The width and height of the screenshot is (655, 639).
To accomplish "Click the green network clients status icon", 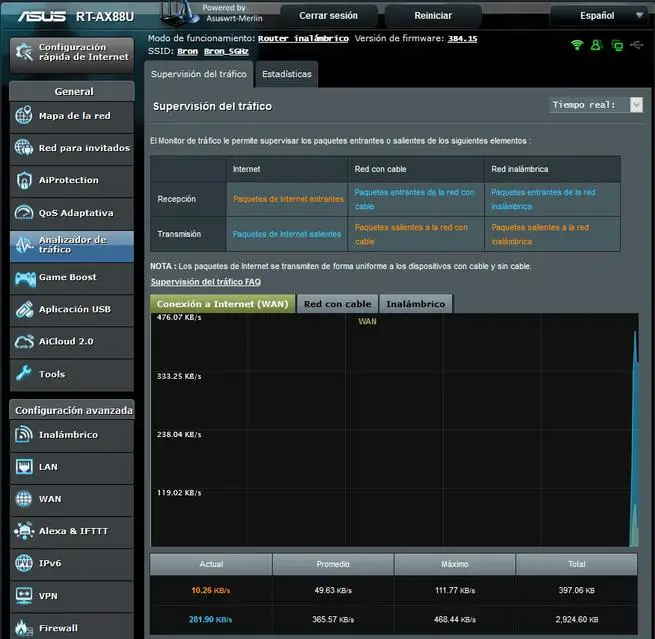I will click(x=617, y=45).
